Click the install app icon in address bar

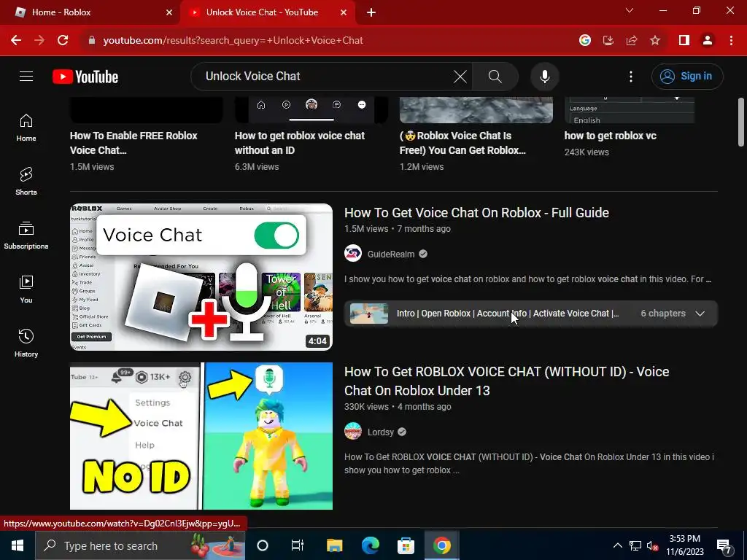pyautogui.click(x=608, y=41)
